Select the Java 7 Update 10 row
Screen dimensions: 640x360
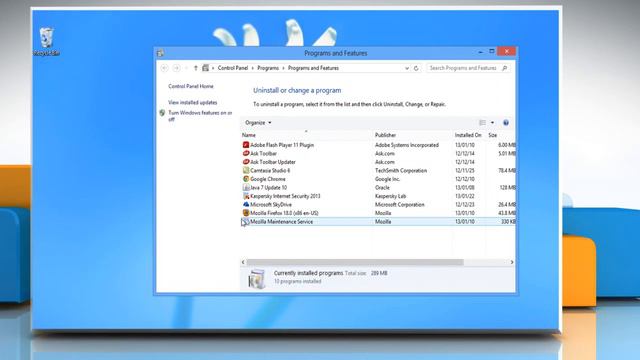pos(378,187)
